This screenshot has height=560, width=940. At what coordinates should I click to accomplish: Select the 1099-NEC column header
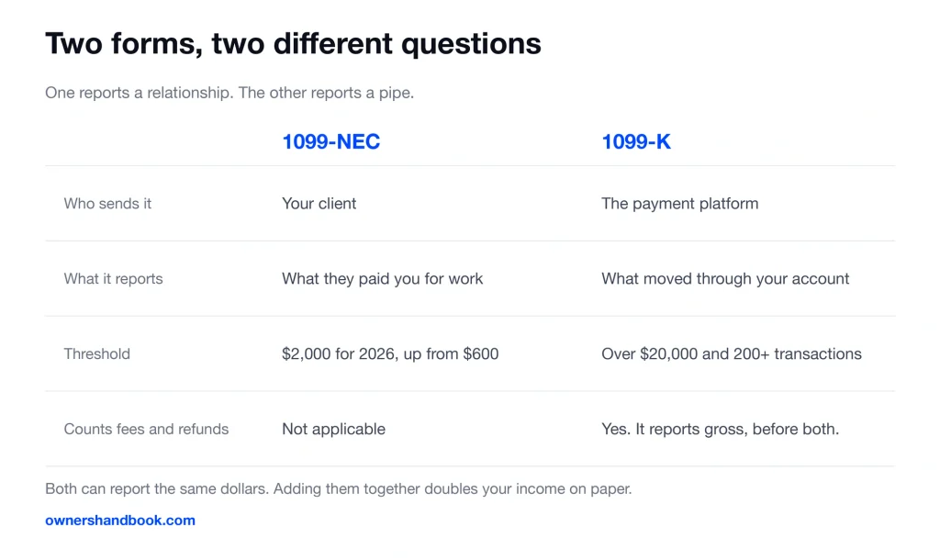click(330, 142)
